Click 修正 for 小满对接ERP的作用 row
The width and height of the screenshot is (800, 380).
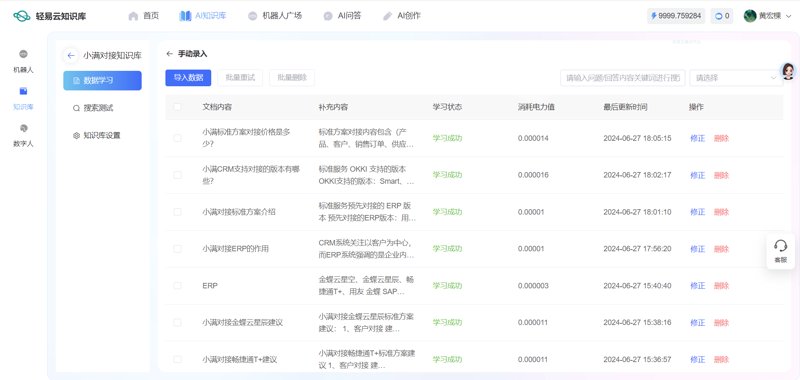click(697, 249)
